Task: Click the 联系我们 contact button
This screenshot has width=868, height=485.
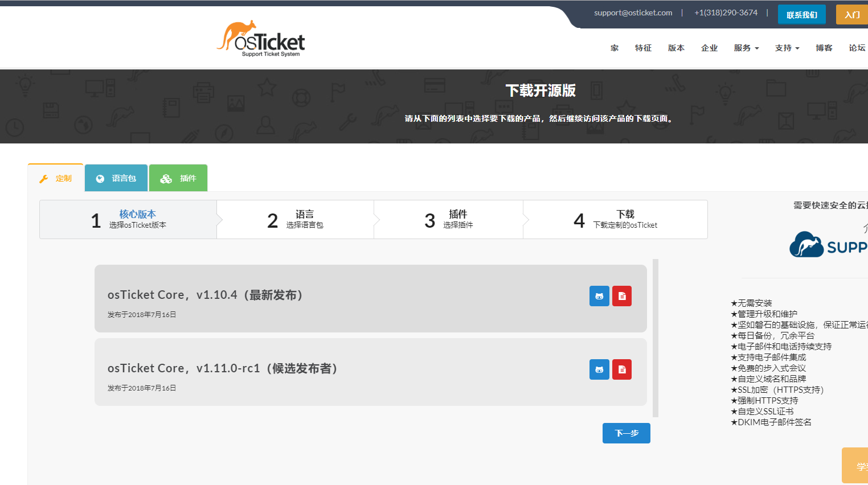Action: pos(801,15)
